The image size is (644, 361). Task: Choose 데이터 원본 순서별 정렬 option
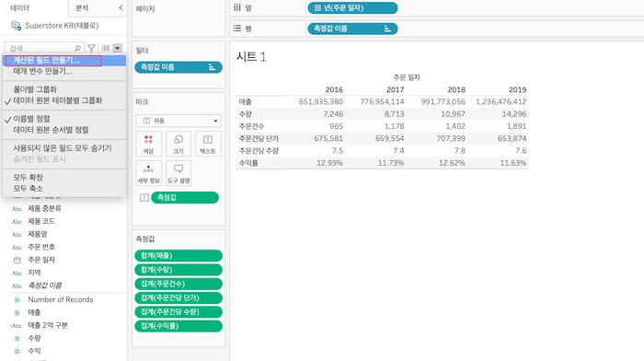coord(64,130)
